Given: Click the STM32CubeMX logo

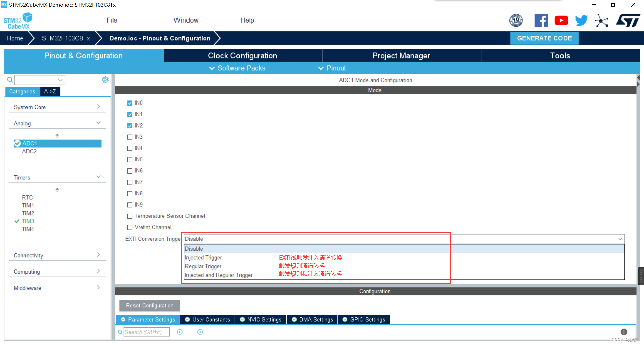Looking at the screenshot, I should [x=18, y=21].
